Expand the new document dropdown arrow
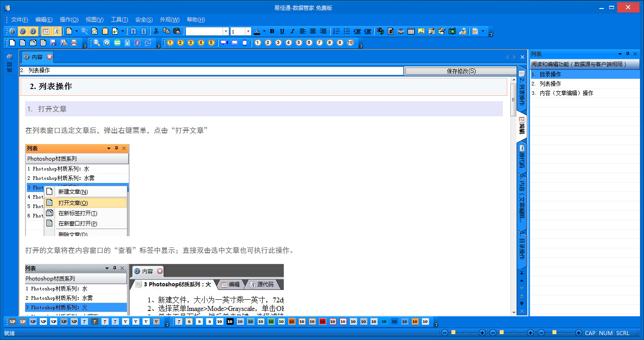644x340 pixels. pos(76,31)
